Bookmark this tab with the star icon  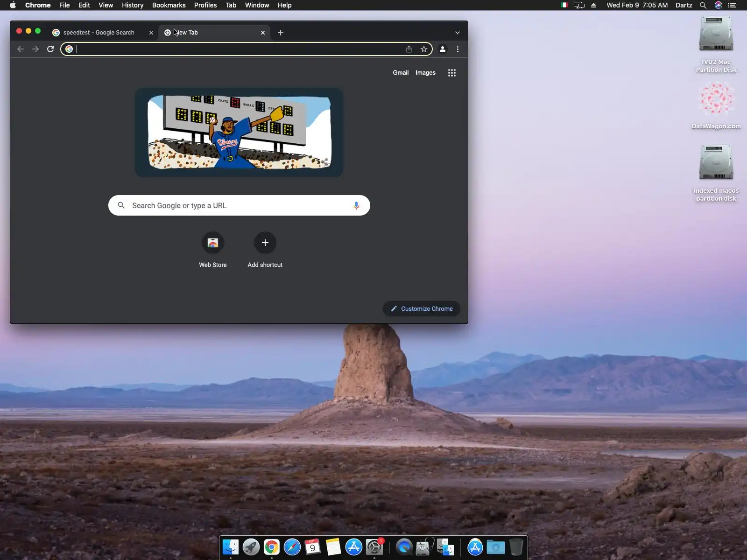[424, 49]
